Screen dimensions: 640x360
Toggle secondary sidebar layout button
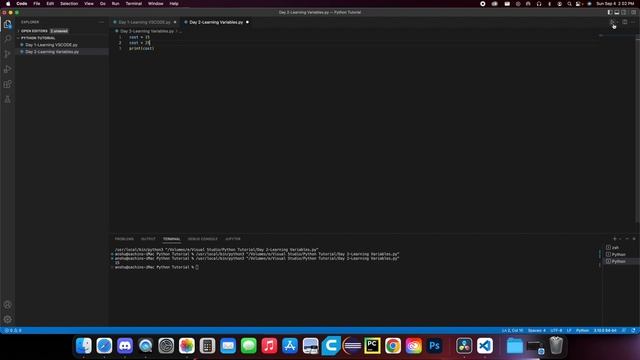click(x=624, y=12)
